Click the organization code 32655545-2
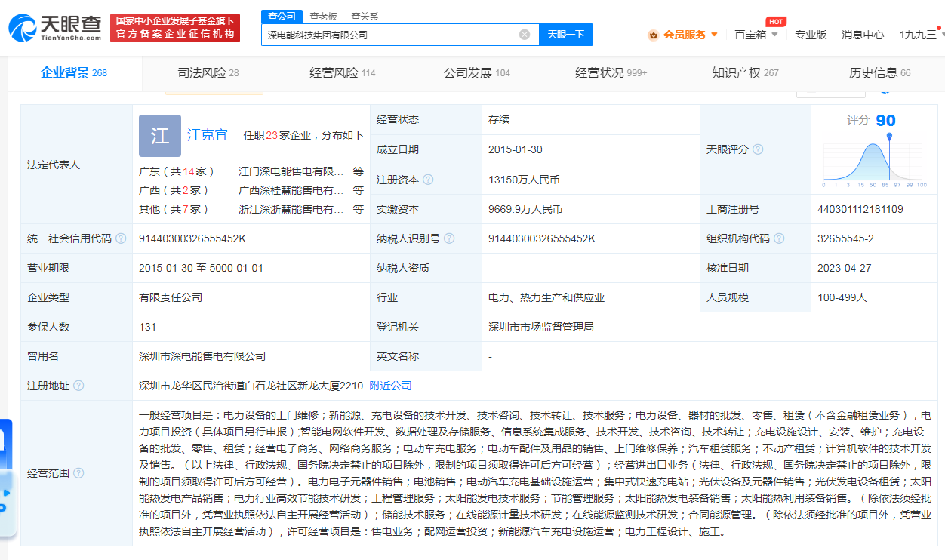945x560 pixels. (845, 238)
